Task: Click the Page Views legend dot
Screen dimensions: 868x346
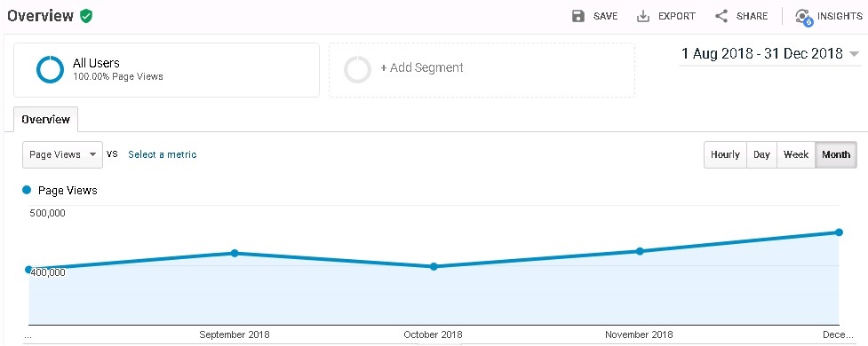Action: coord(27,190)
